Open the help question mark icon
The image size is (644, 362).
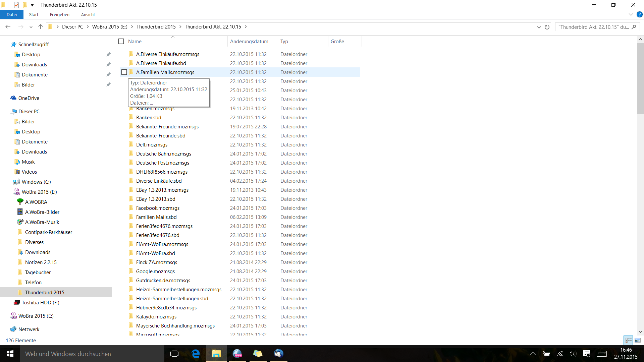click(x=639, y=14)
